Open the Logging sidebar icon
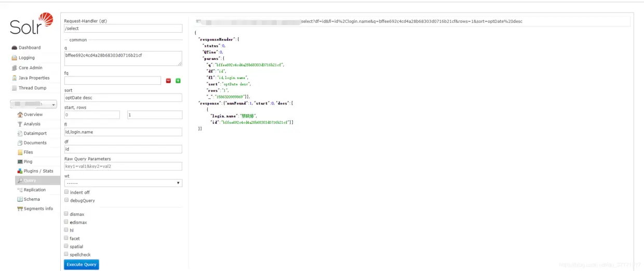The width and height of the screenshot is (644, 271). coord(15,58)
